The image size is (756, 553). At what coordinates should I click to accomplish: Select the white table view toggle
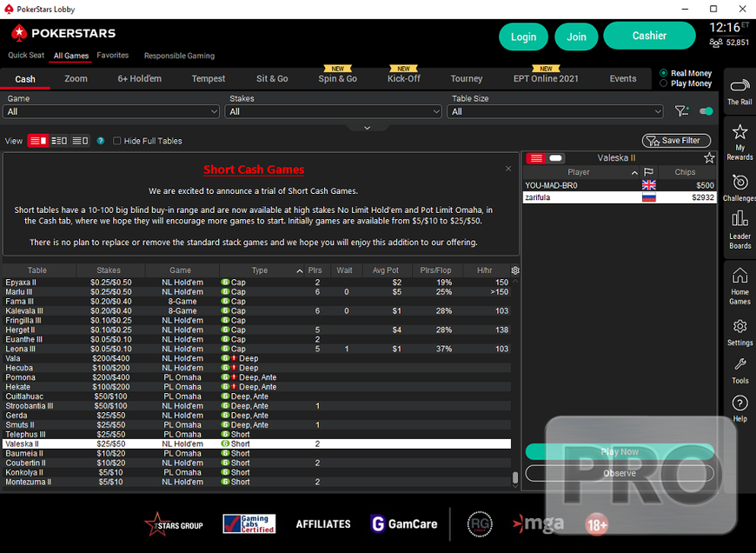555,158
